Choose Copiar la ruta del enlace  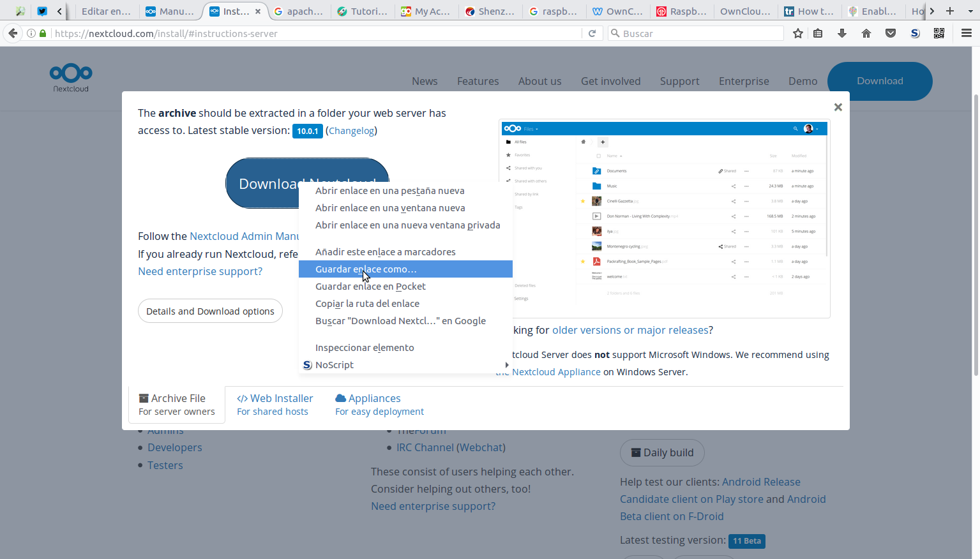coord(405,304)
